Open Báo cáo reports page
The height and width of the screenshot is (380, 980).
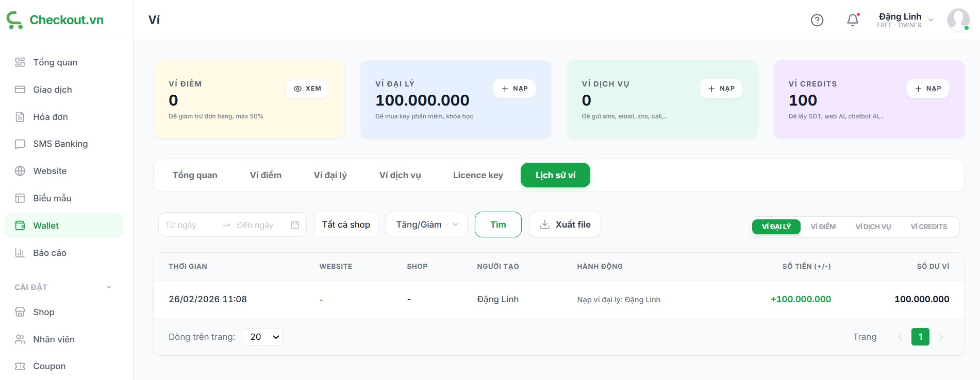[x=49, y=253]
